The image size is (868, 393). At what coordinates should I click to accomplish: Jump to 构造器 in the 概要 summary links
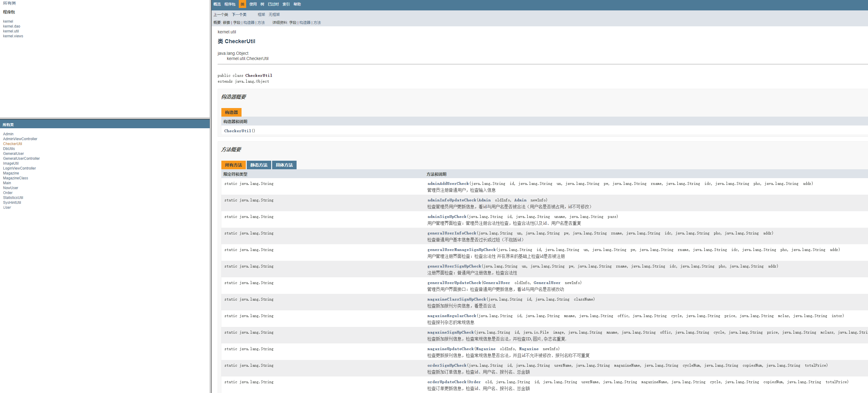coord(248,22)
